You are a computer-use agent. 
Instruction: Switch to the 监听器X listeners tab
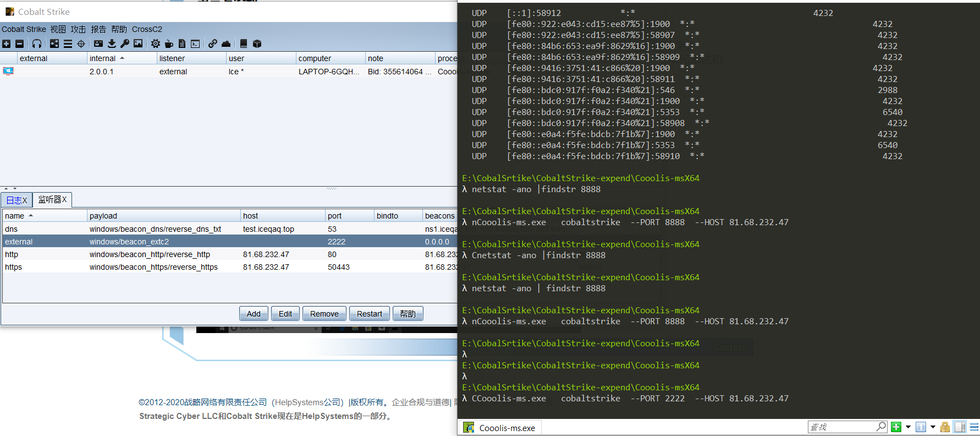pos(53,199)
